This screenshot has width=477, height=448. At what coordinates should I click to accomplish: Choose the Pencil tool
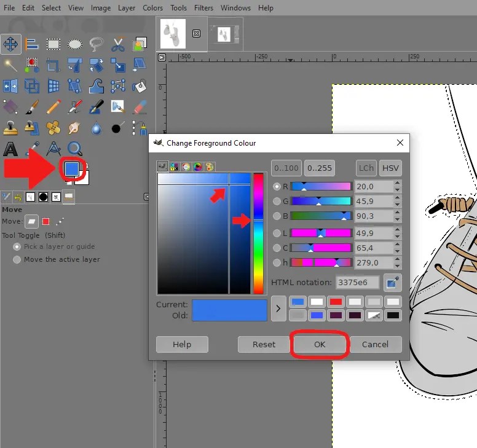pyautogui.click(x=53, y=107)
